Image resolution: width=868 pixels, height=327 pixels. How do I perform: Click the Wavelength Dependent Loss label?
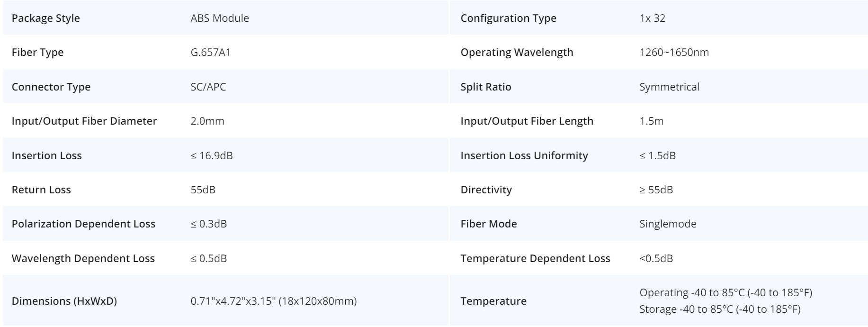[83, 258]
